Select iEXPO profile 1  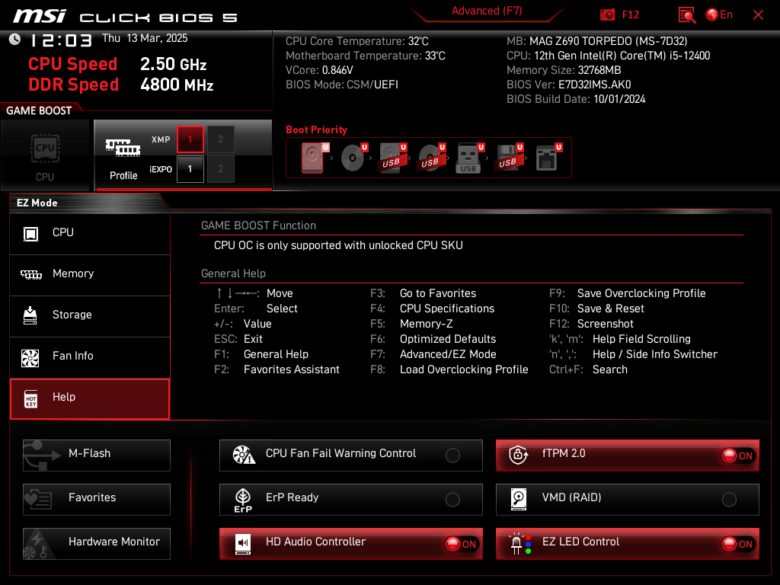pyautogui.click(x=190, y=169)
